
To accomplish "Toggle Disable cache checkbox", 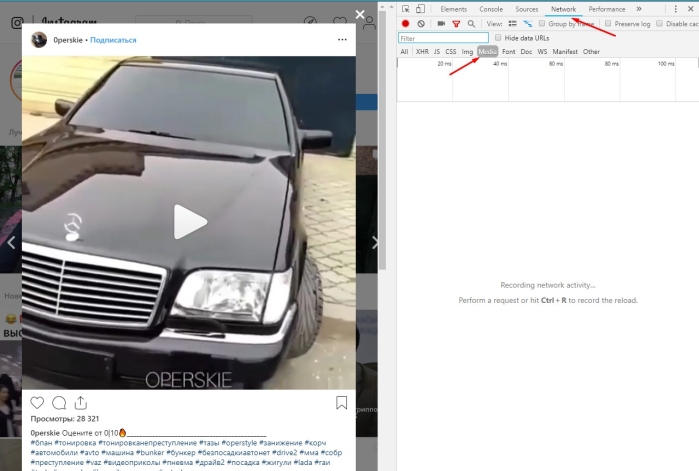I will [659, 24].
